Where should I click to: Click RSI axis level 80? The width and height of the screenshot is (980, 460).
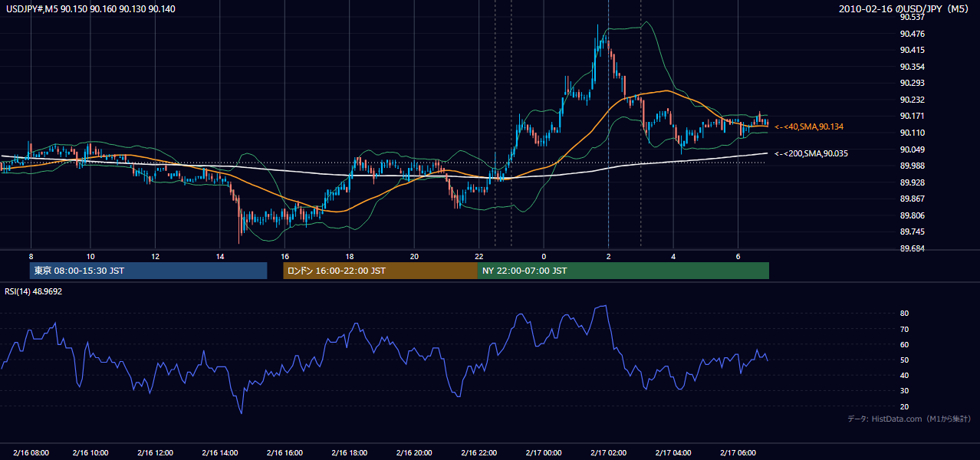coord(904,314)
